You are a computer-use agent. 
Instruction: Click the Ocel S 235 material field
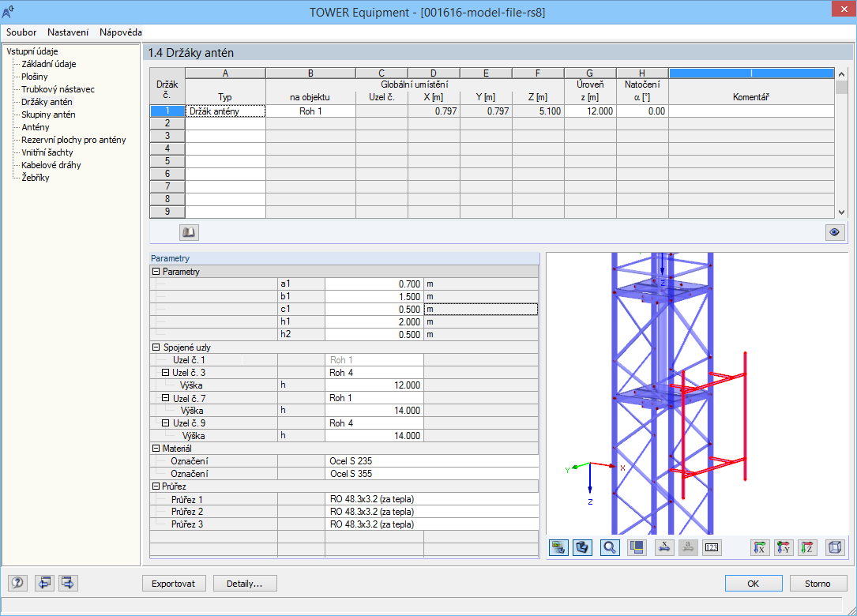[431, 461]
